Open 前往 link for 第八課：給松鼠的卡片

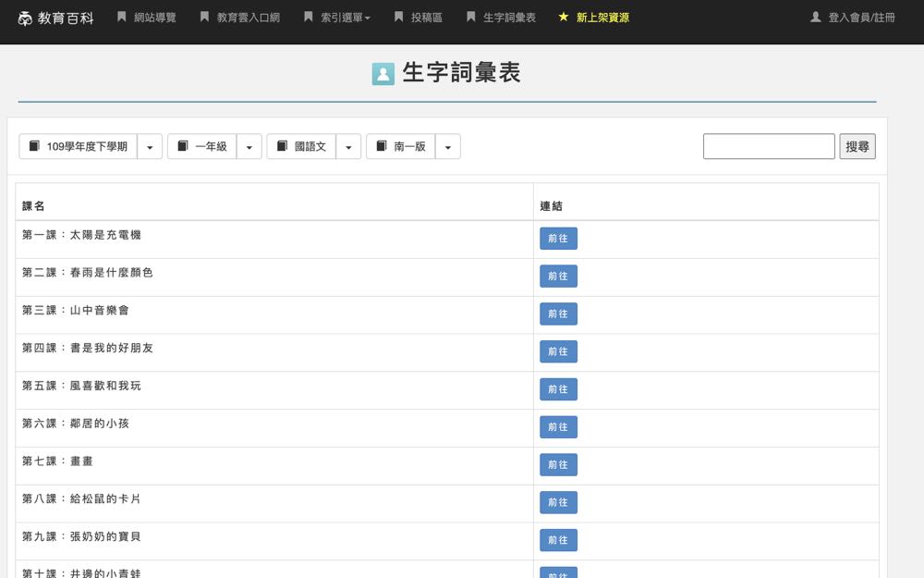pyautogui.click(x=558, y=502)
